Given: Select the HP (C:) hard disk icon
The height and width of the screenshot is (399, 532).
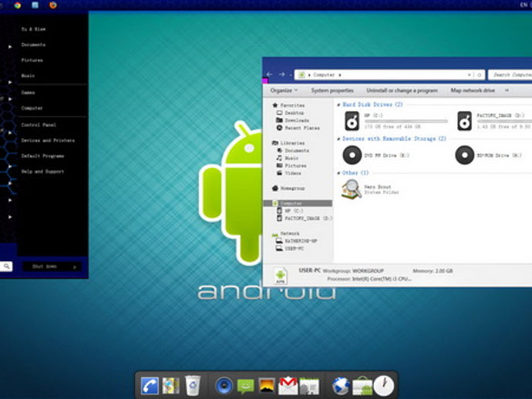Looking at the screenshot, I should click(352, 121).
